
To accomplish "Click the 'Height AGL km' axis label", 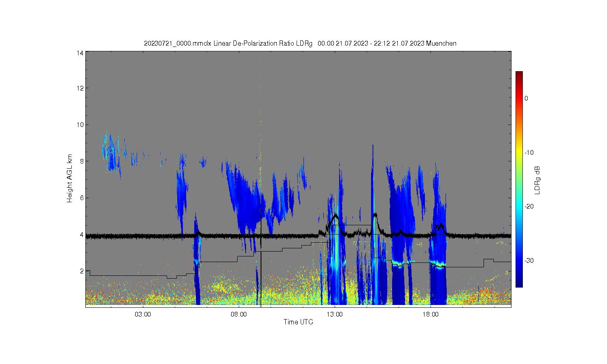I will [70, 178].
